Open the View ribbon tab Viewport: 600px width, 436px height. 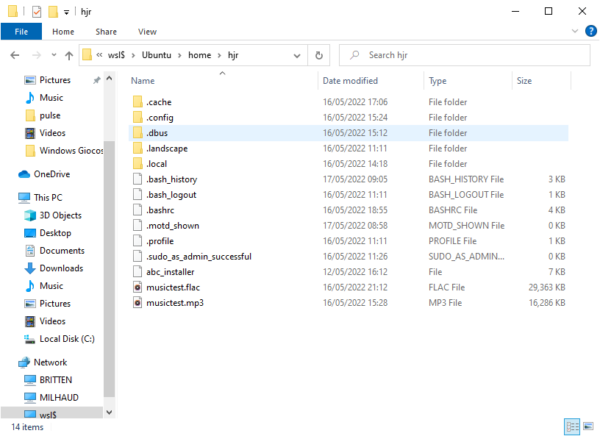[x=147, y=32]
